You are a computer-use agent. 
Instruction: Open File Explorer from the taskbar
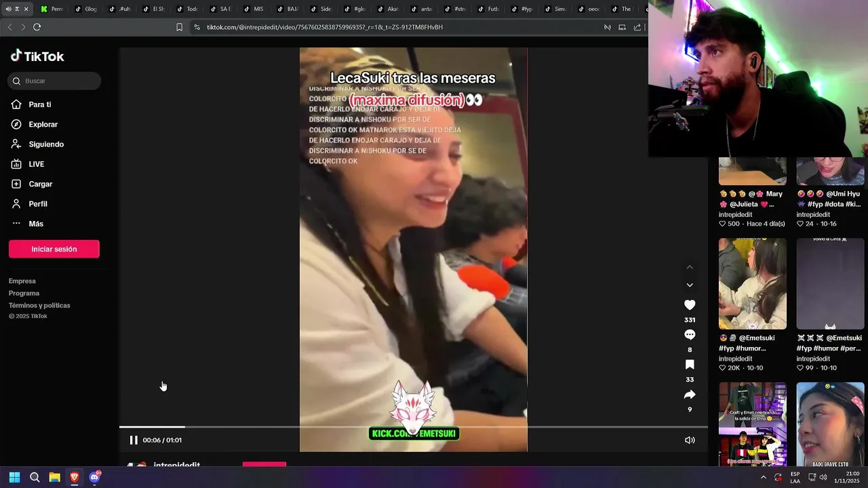click(x=54, y=477)
